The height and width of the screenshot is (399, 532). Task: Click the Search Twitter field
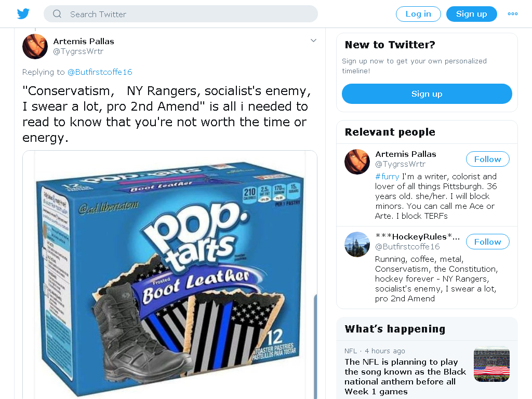(x=180, y=14)
